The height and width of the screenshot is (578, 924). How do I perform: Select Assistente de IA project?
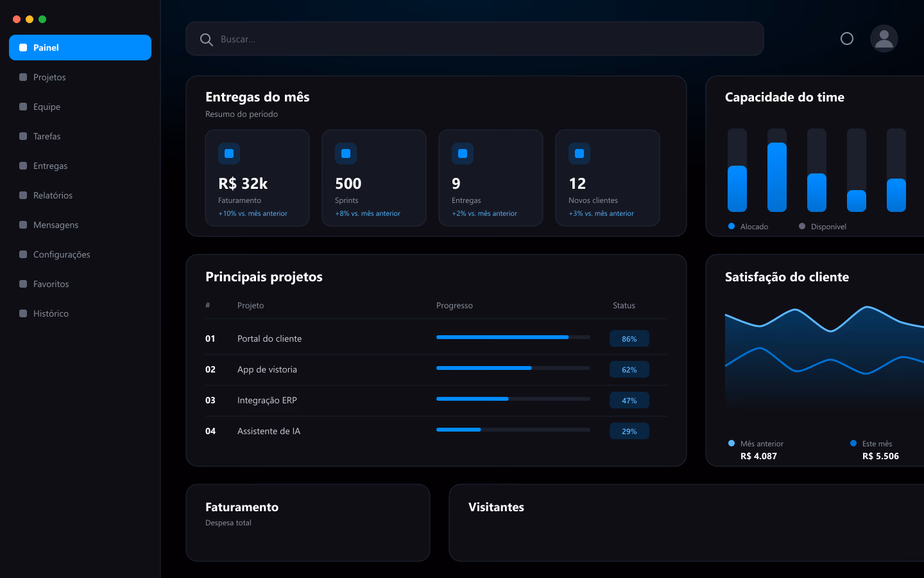tap(436, 431)
